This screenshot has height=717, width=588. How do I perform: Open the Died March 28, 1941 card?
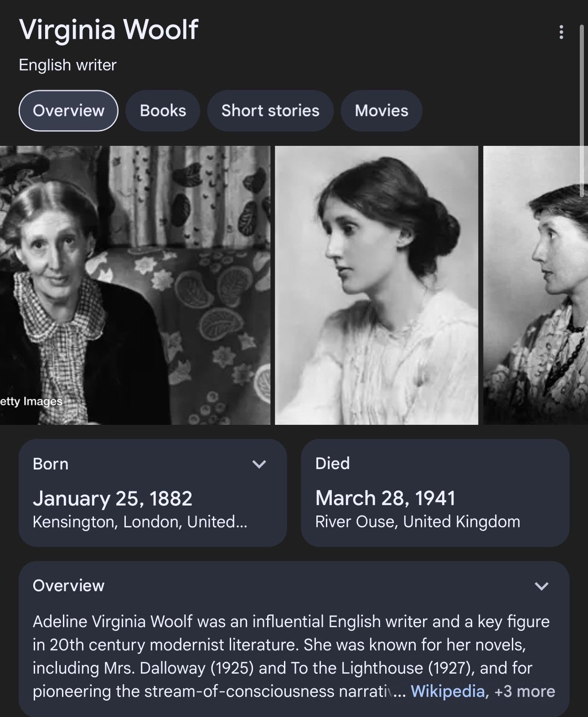coord(435,493)
